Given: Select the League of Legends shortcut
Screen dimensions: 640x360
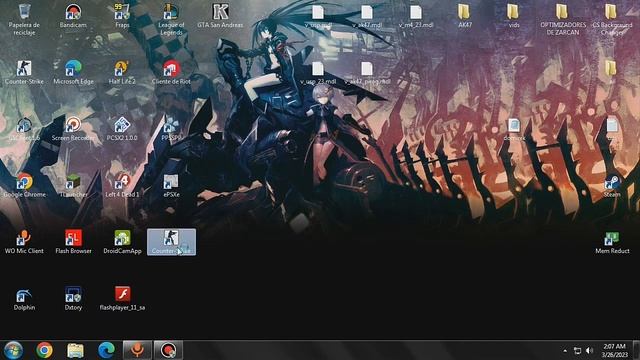Looking at the screenshot, I should click(x=171, y=19).
